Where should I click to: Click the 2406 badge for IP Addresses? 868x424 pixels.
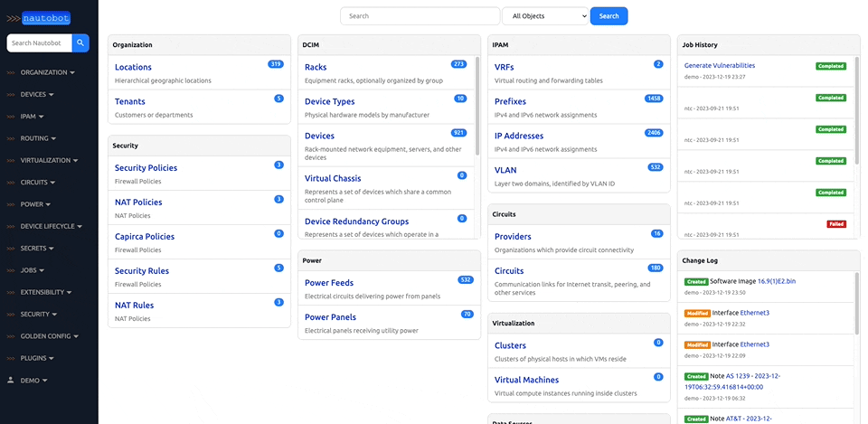[x=653, y=133]
